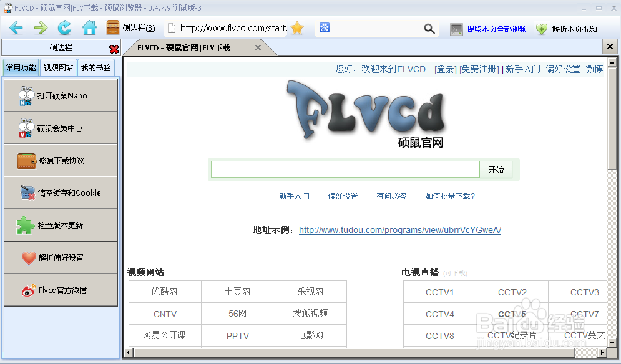621x364 pixels.
Task: Click the 有问必答 link
Action: click(391, 196)
